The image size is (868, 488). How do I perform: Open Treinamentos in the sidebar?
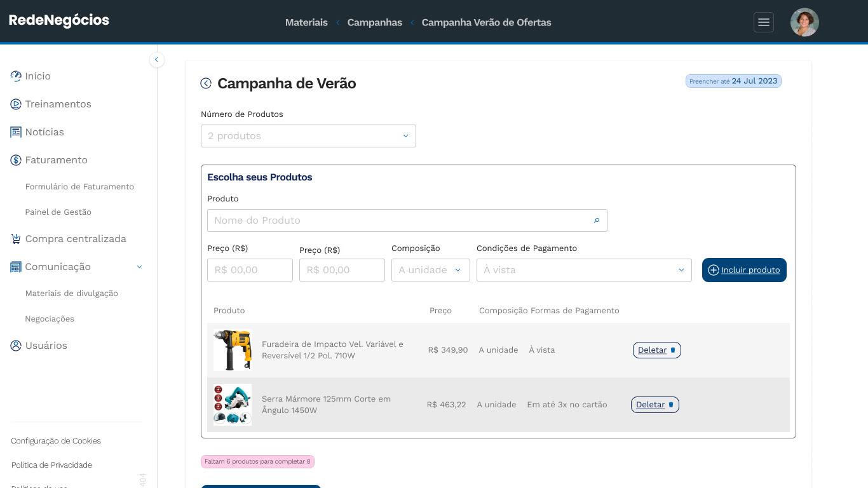tap(58, 104)
